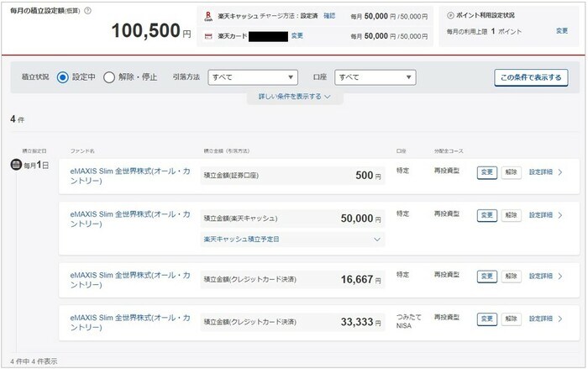Viewport: 588px width, 369px height.
Task: Click 変更 link for ポイント利用設定
Action: [x=562, y=31]
